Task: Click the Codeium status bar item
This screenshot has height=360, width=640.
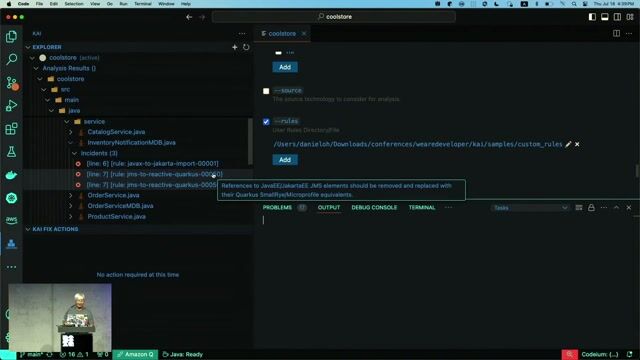Action: (600, 354)
